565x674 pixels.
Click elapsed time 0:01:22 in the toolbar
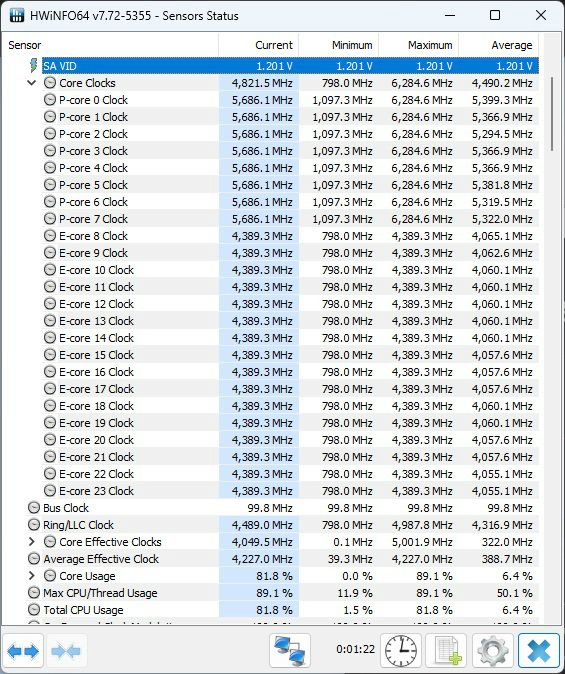[x=355, y=649]
